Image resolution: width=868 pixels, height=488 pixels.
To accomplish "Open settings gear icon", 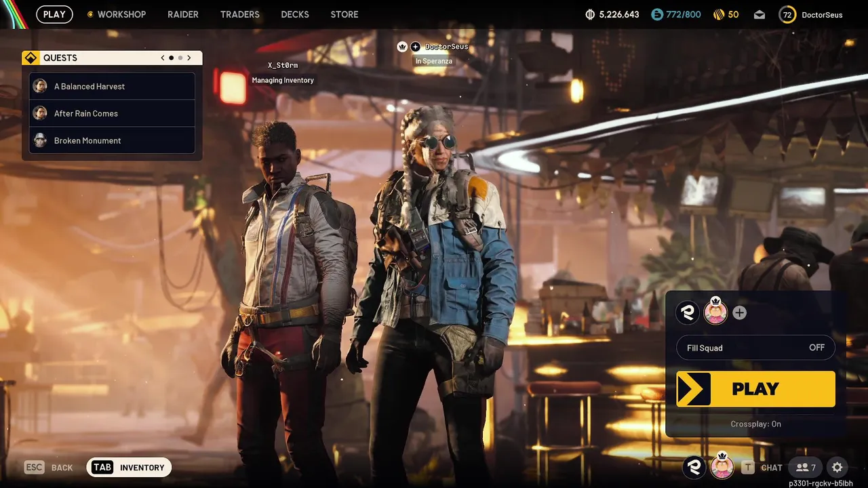I will pyautogui.click(x=837, y=467).
